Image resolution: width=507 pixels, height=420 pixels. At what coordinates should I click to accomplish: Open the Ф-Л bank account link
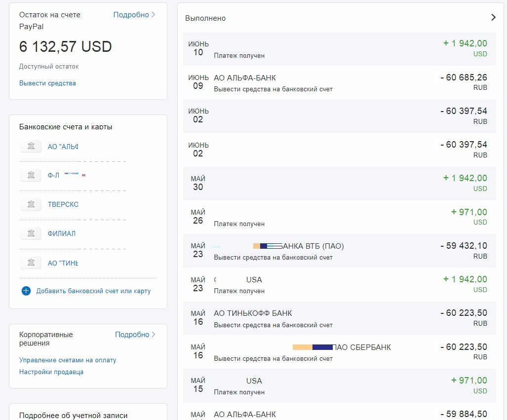click(54, 175)
